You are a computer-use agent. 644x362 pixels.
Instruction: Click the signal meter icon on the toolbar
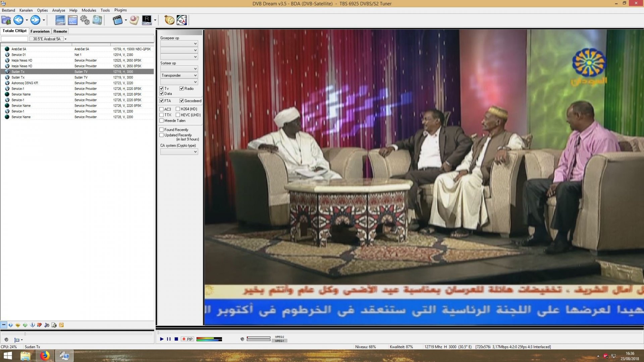182,20
